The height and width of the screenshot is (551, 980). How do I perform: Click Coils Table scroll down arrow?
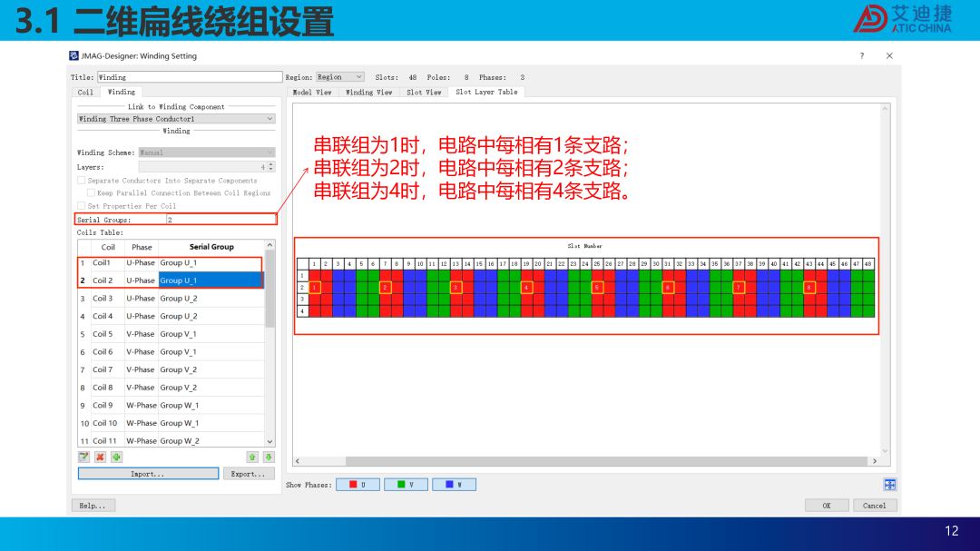tap(270, 441)
